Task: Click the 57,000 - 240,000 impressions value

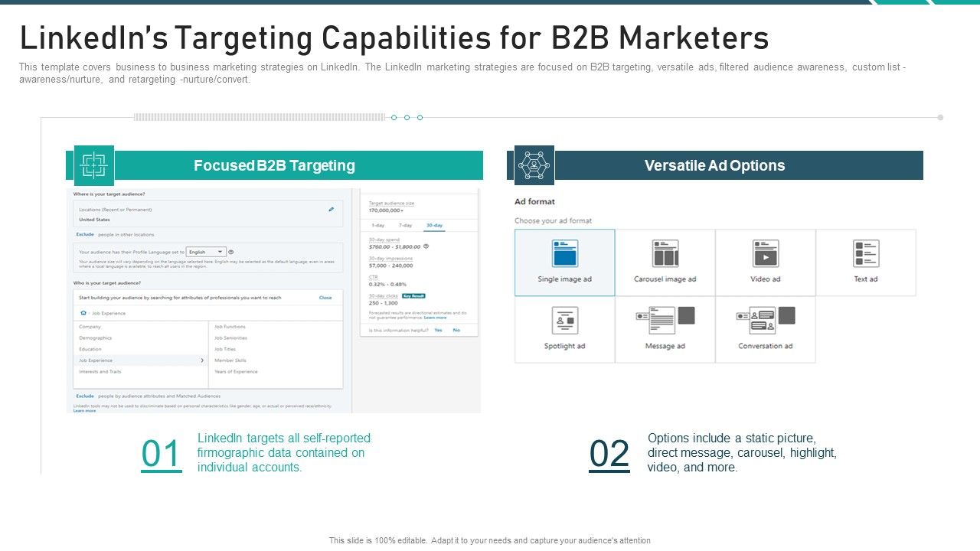Action: coord(390,265)
